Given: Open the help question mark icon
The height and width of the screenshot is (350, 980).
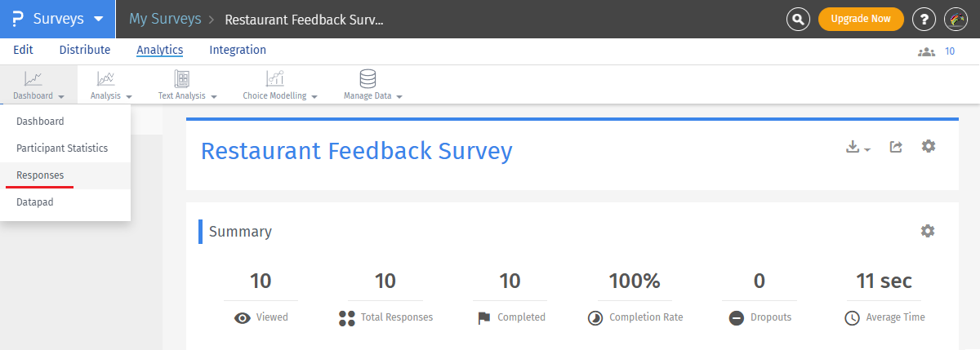Looking at the screenshot, I should pyautogui.click(x=924, y=19).
